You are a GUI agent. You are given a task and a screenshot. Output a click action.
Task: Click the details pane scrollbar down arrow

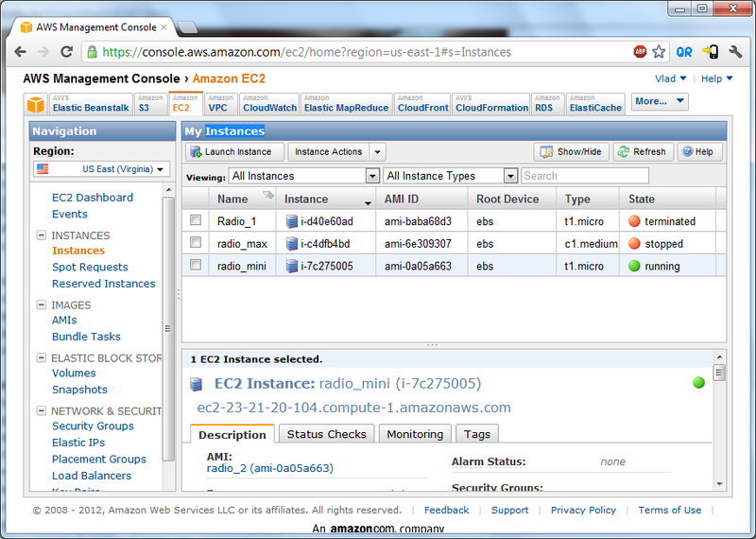tap(719, 484)
